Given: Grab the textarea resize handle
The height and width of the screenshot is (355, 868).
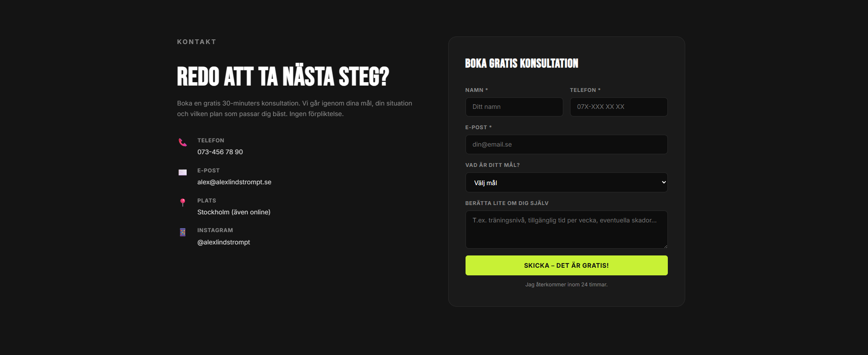Looking at the screenshot, I should [665, 246].
